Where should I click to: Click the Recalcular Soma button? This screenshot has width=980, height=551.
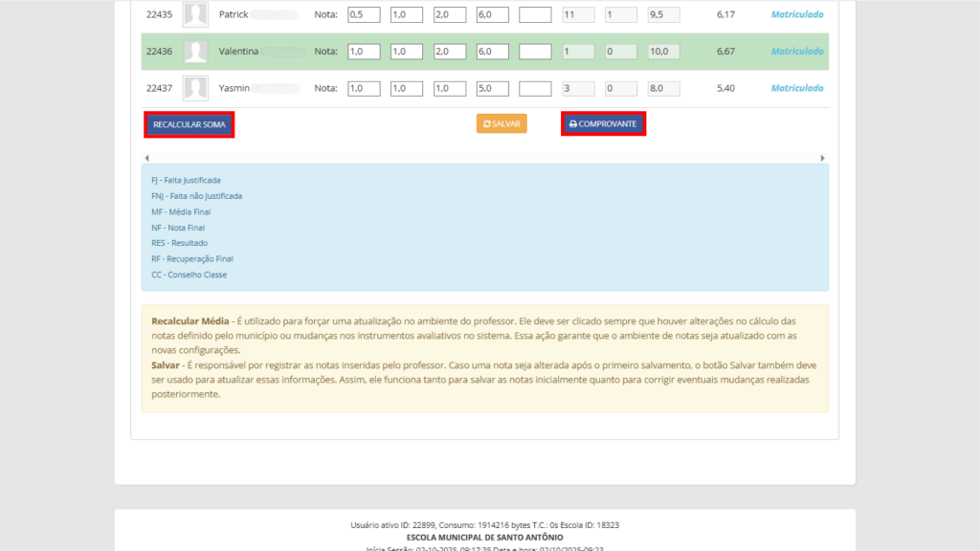pyautogui.click(x=189, y=124)
